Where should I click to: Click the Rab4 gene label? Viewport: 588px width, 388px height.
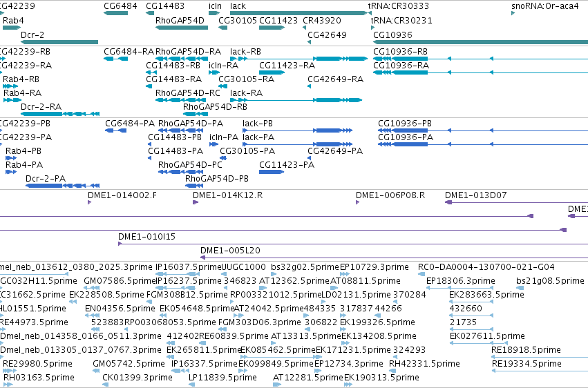[13, 20]
